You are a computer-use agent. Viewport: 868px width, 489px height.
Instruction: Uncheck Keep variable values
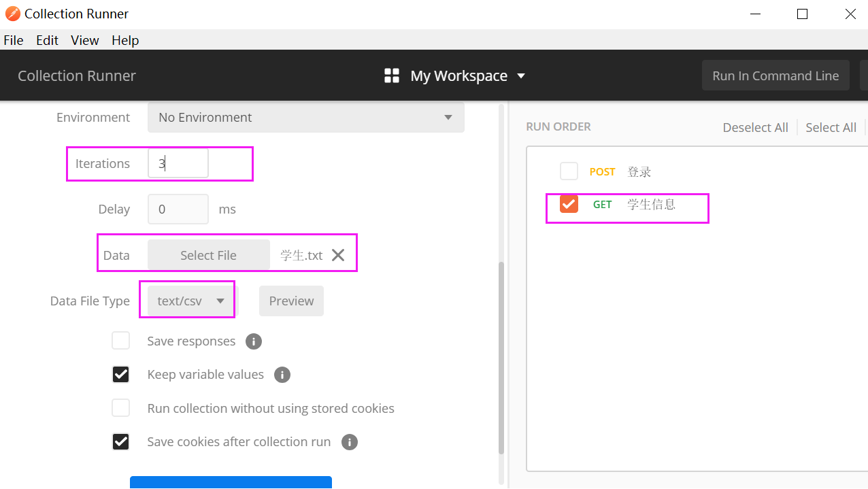[x=121, y=375]
